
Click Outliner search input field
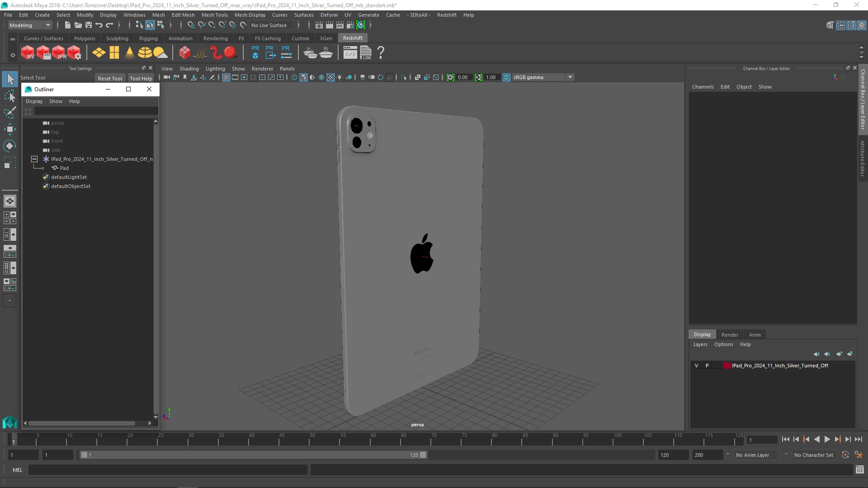pos(96,111)
